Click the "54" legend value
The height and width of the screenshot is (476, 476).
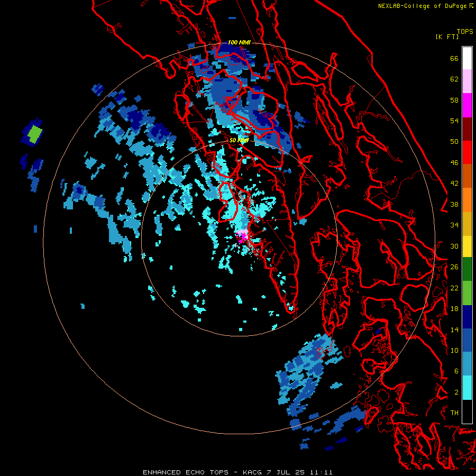tap(454, 121)
